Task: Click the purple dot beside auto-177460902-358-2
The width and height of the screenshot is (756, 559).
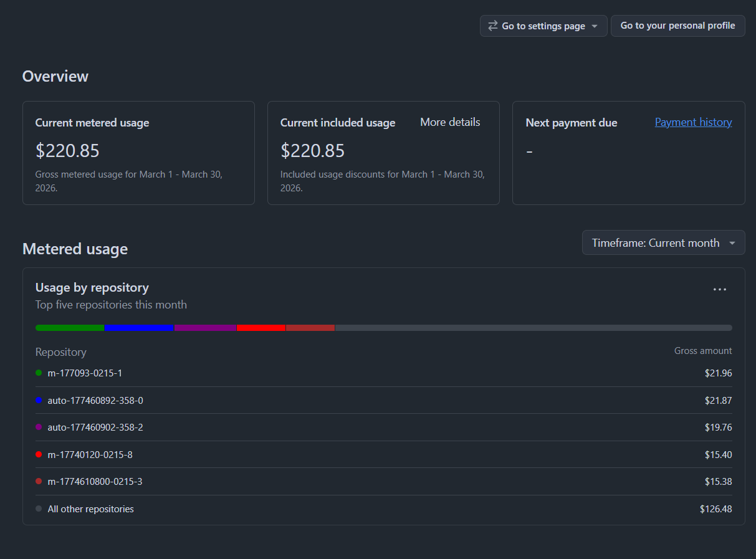Action: [39, 428]
